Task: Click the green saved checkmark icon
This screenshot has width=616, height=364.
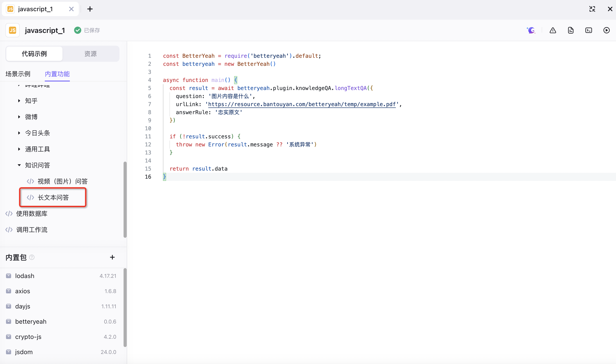Action: pos(77,30)
